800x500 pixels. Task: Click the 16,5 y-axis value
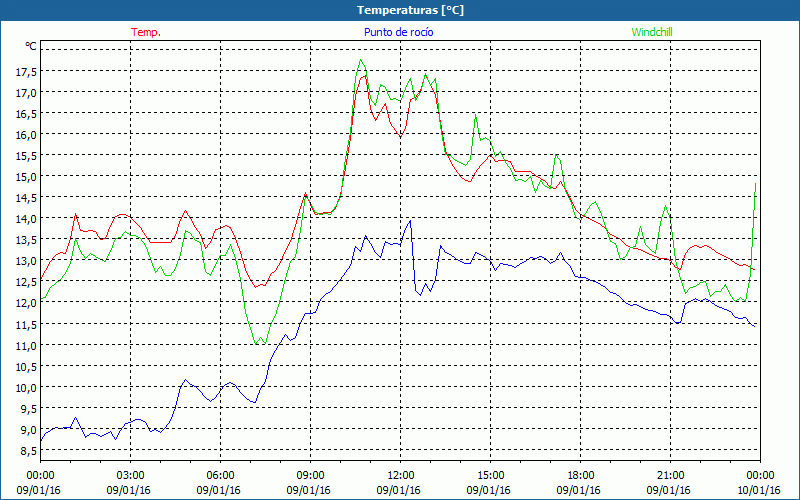(26, 114)
